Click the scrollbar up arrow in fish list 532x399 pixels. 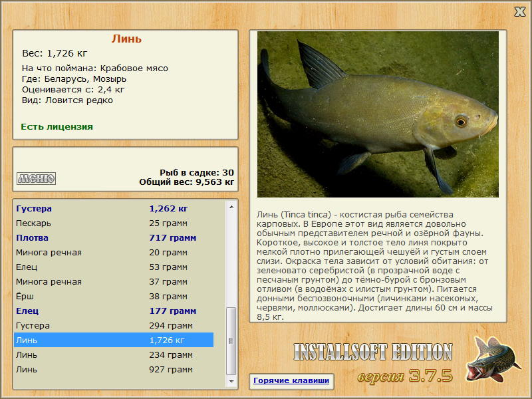coord(231,207)
